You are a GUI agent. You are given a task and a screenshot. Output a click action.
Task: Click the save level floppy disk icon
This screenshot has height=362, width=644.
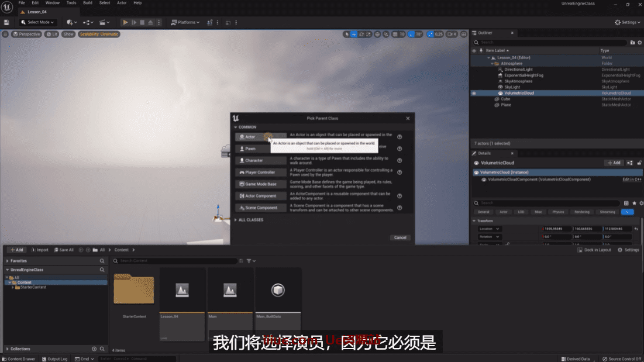6,22
